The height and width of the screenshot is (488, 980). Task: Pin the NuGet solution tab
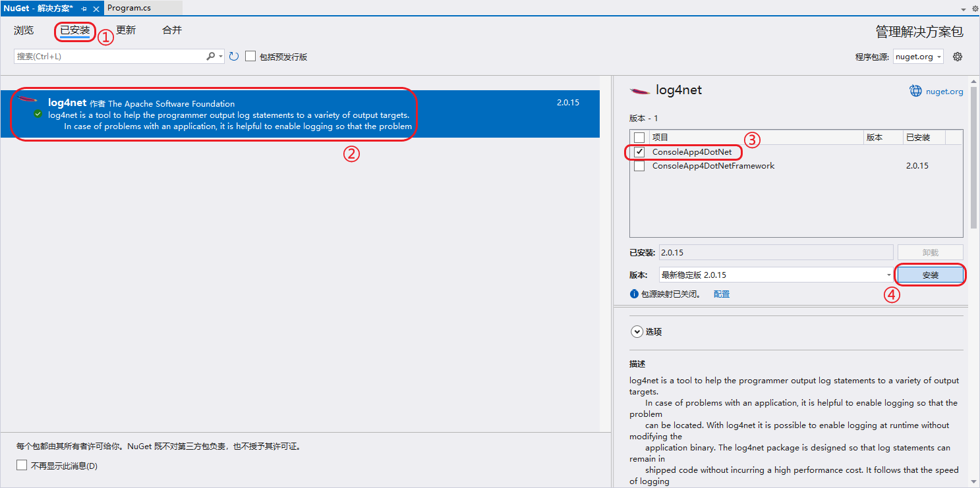pyautogui.click(x=84, y=9)
